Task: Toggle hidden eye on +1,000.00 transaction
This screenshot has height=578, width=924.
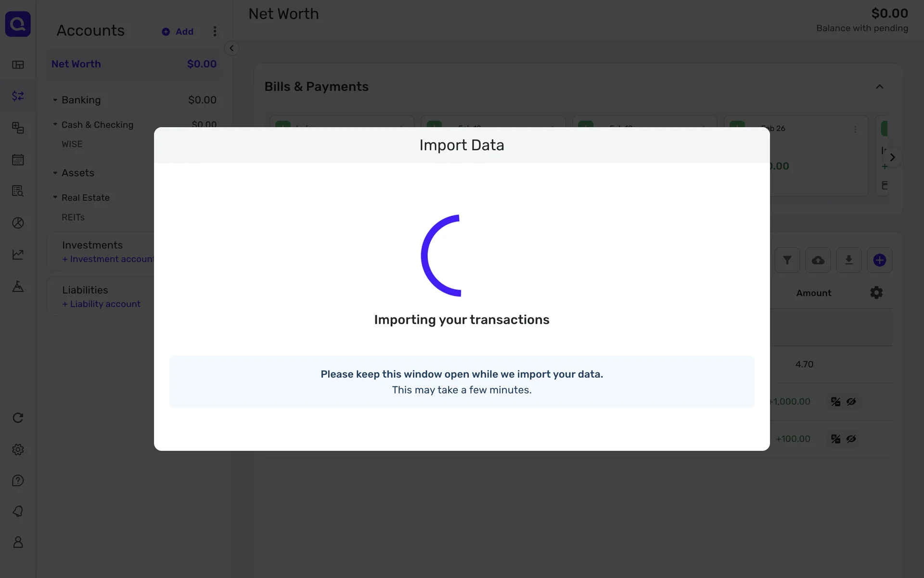Action: tap(851, 402)
